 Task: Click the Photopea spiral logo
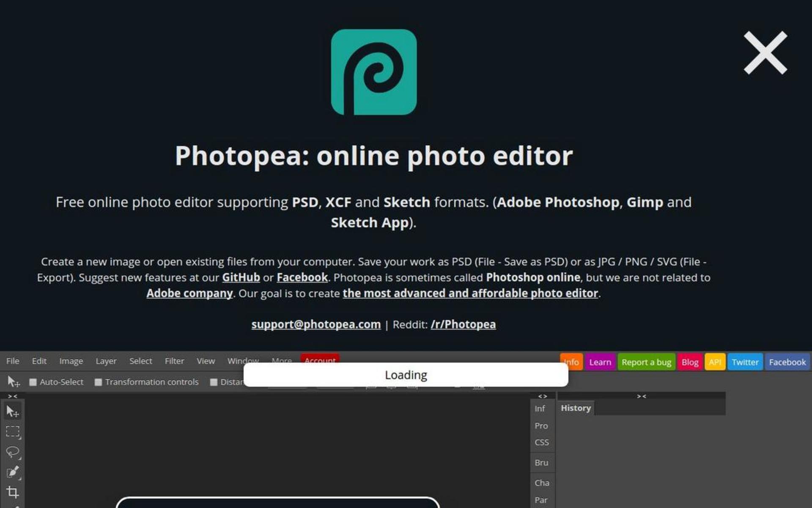coord(374,72)
